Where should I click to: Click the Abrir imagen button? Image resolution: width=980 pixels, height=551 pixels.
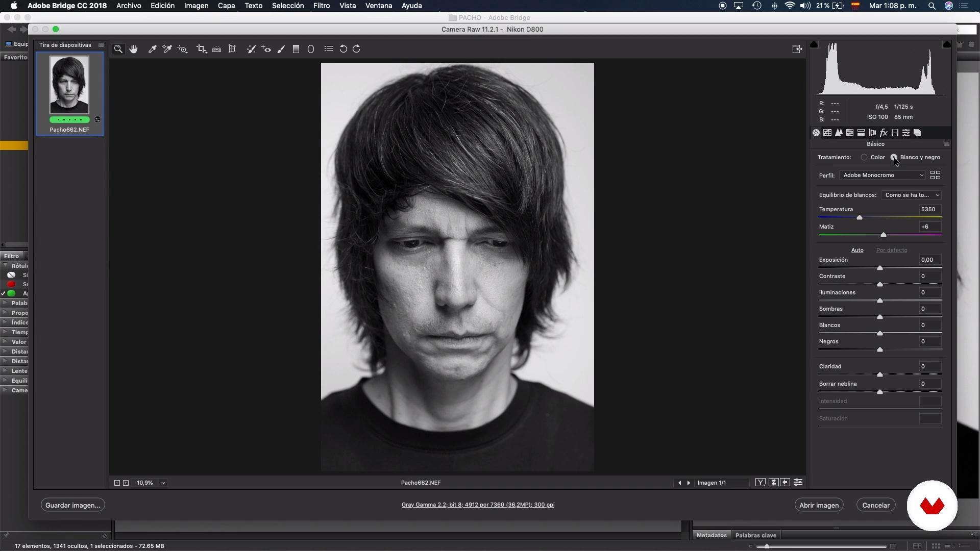(x=819, y=505)
